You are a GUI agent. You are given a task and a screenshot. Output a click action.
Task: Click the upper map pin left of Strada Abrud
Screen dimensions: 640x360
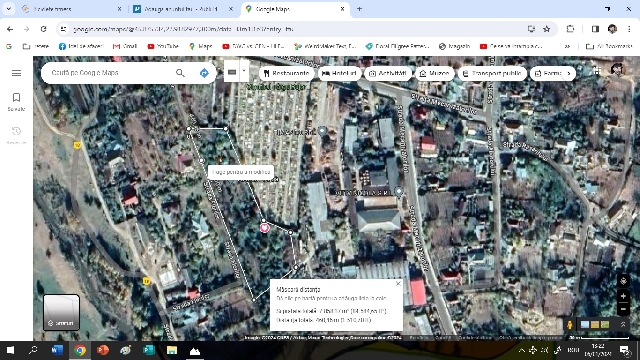[322, 131]
